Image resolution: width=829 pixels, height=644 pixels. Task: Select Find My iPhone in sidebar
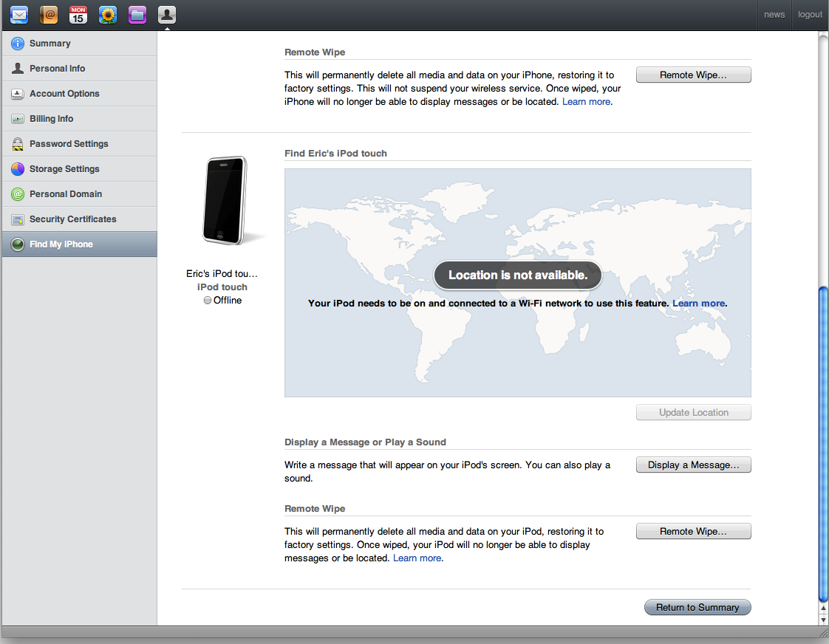coord(79,244)
